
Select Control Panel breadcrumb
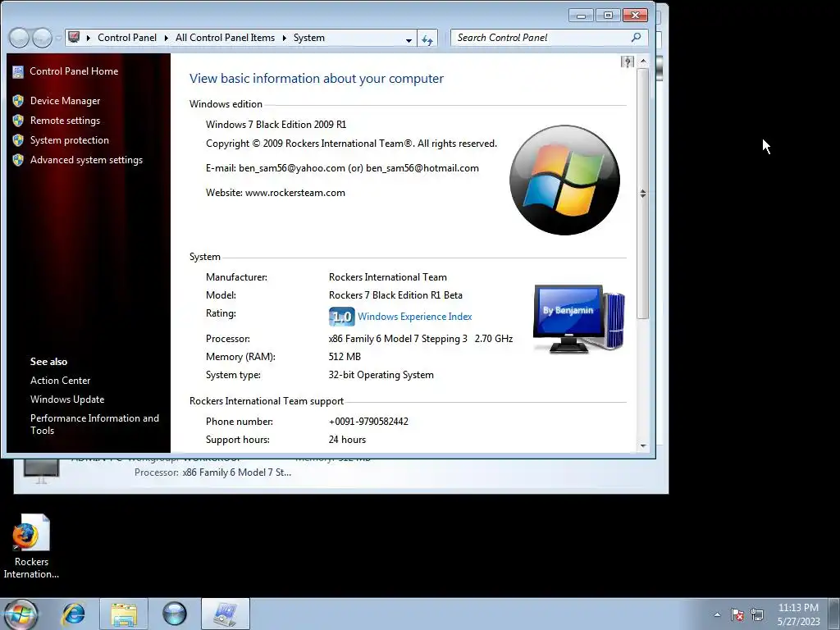tap(127, 38)
